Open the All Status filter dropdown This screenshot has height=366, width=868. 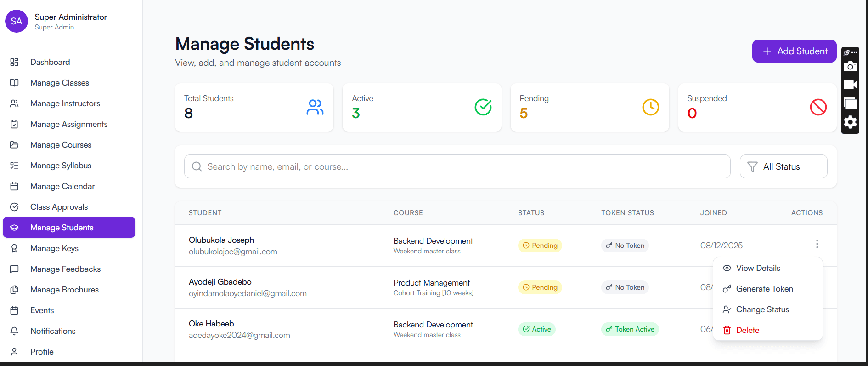(783, 166)
